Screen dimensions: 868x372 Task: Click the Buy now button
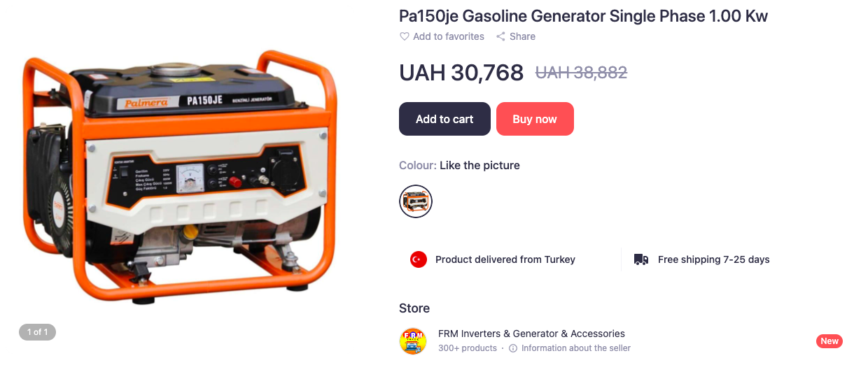tap(535, 119)
